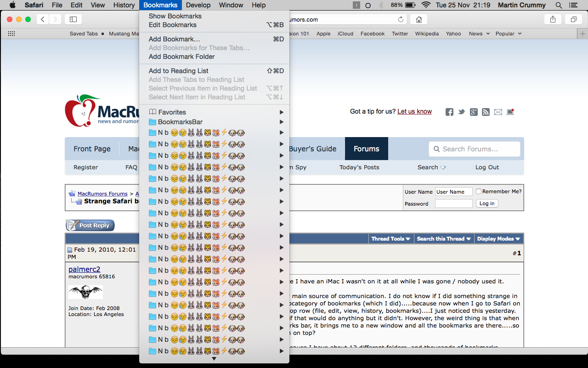This screenshot has height=368, width=588.
Task: Click the Wi-Fi status icon
Action: [426, 5]
